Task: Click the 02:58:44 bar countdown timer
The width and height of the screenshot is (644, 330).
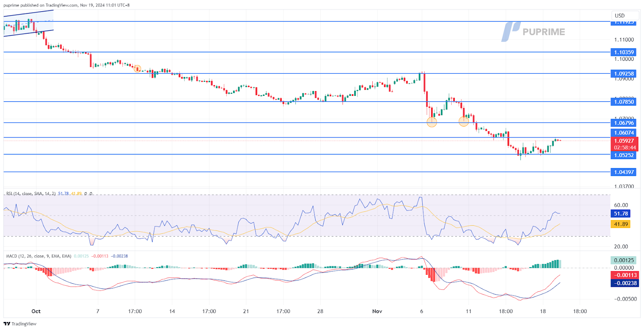Action: click(624, 147)
